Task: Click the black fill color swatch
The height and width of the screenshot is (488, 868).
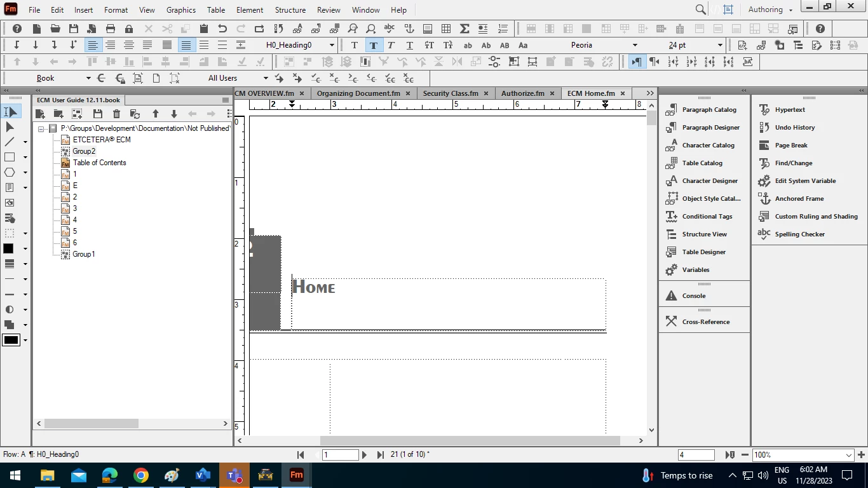Action: tap(9, 248)
